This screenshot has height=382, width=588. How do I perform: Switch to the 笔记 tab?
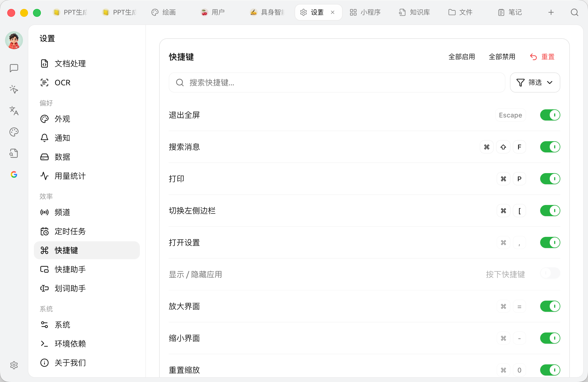[x=510, y=12]
